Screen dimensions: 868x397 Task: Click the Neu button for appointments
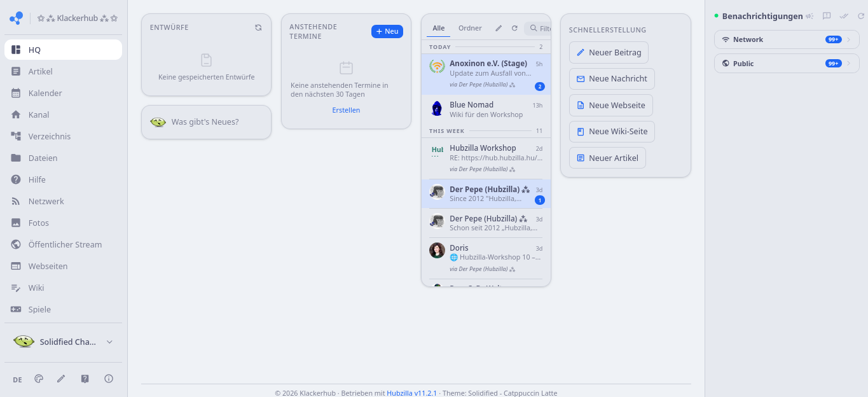[x=387, y=31]
